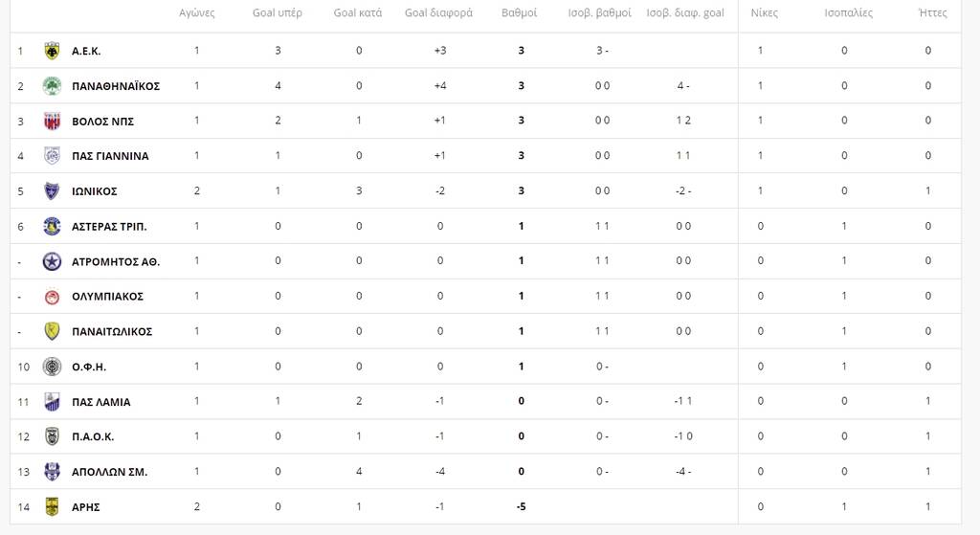Click the Ionikos blue shield crest

tap(52, 190)
